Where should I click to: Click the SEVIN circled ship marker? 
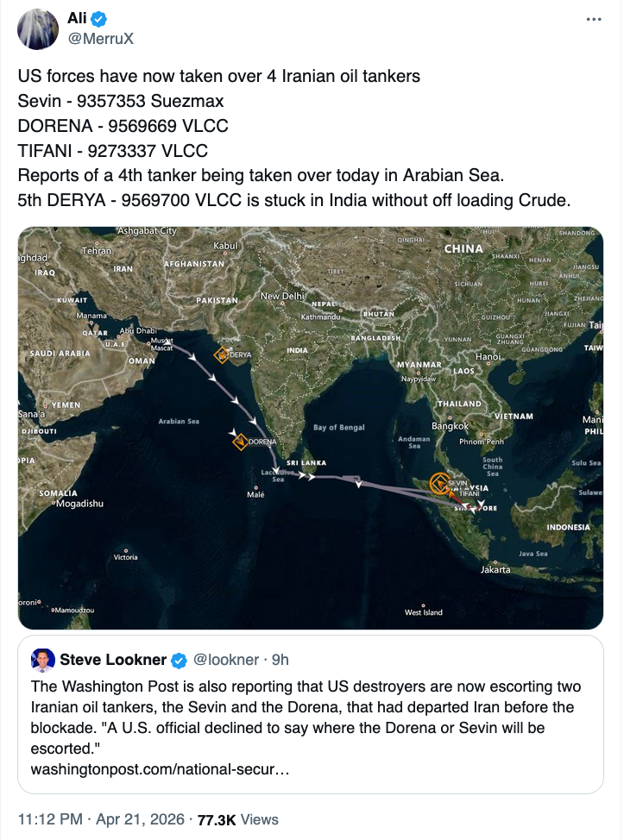click(439, 483)
